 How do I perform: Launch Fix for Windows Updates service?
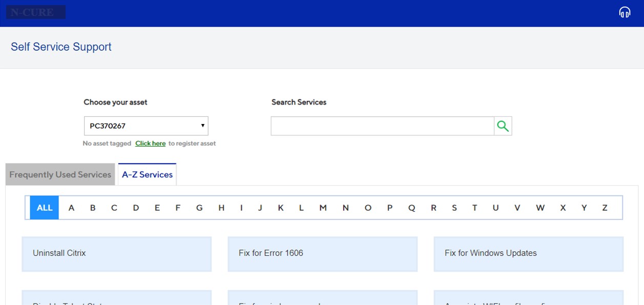[x=528, y=253]
